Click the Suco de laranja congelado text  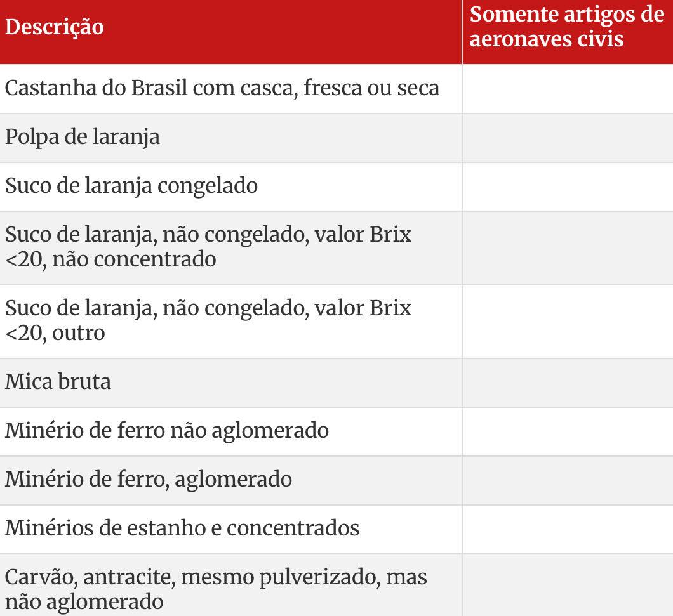click(x=131, y=185)
